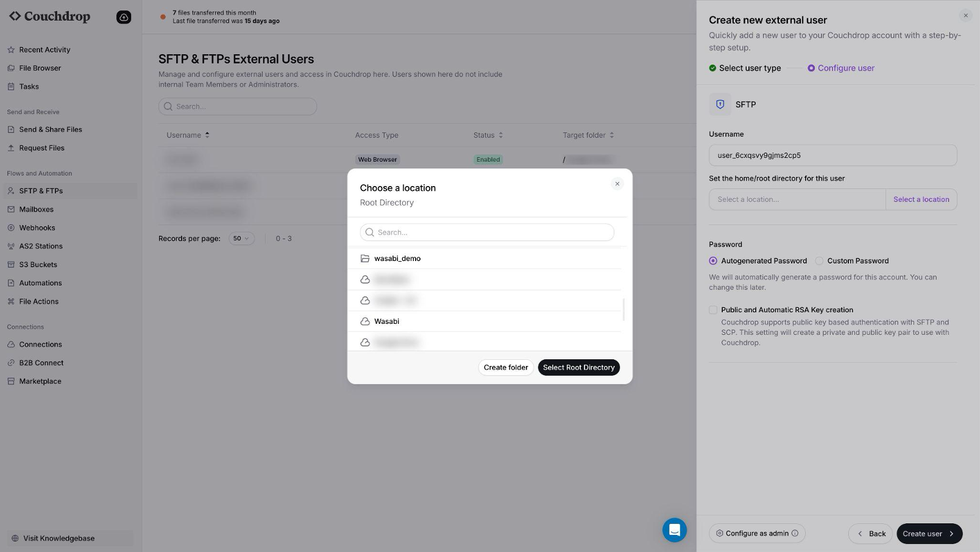Image resolution: width=980 pixels, height=552 pixels.
Task: Click the Configure user step
Action: coord(841,68)
